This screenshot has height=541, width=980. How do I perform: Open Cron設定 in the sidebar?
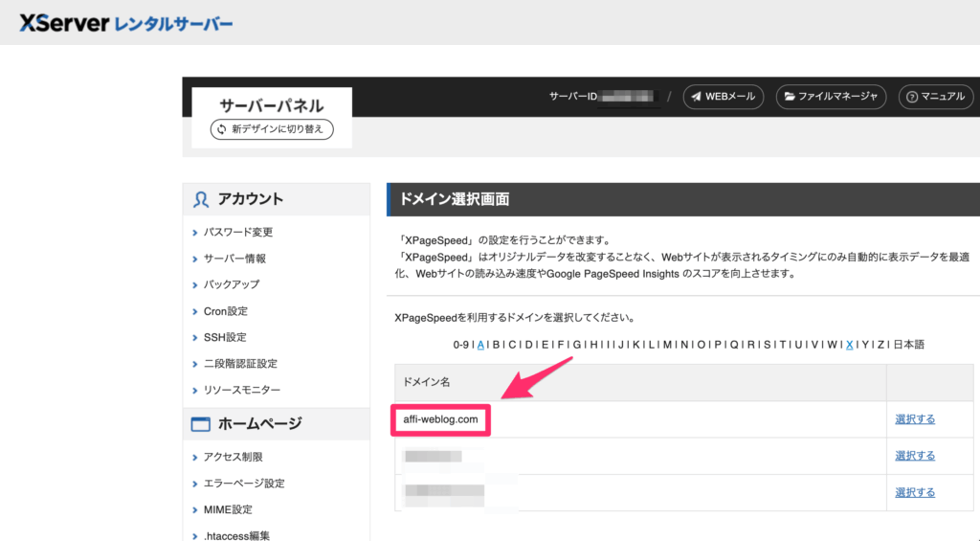pyautogui.click(x=226, y=311)
